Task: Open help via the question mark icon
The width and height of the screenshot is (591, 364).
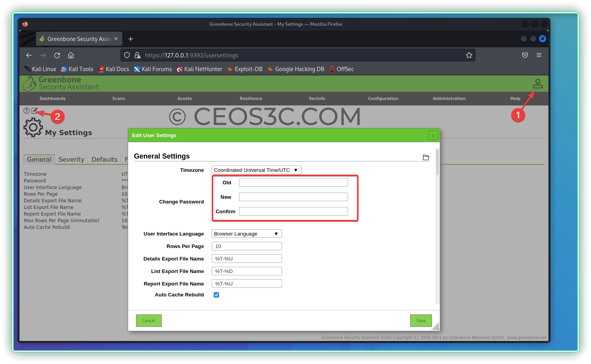Action: tap(26, 111)
